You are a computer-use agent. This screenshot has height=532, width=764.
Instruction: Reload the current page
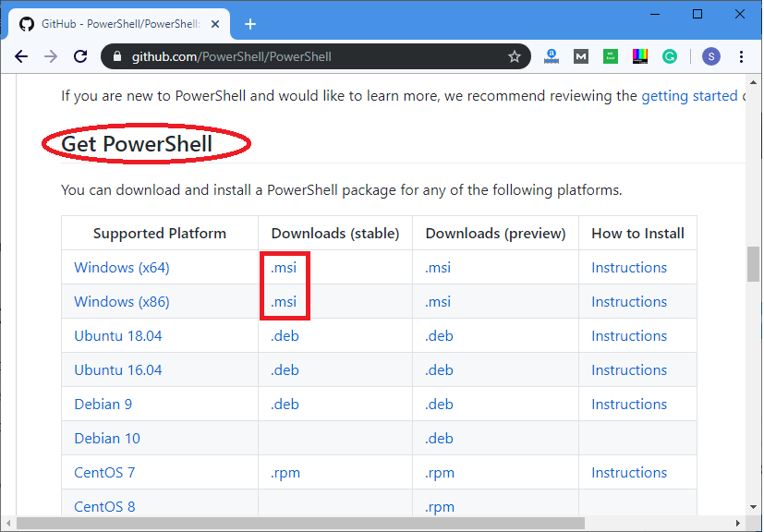tap(80, 57)
